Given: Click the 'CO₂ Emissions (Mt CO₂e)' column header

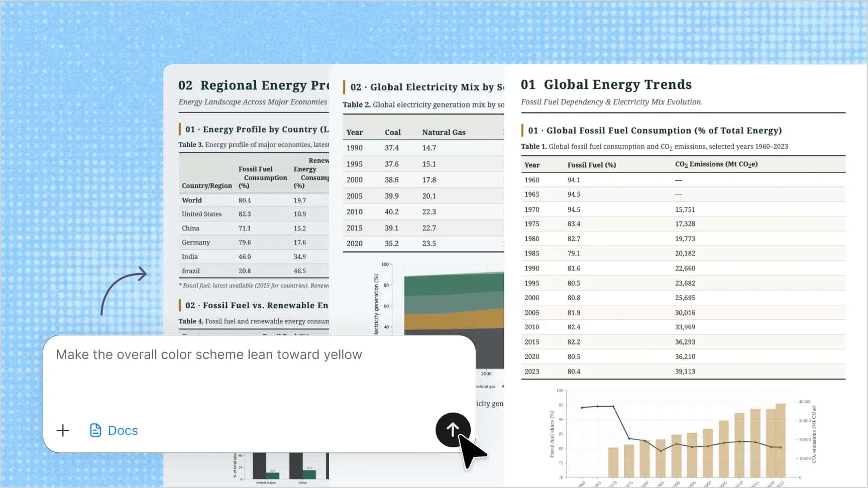Looking at the screenshot, I should [716, 164].
